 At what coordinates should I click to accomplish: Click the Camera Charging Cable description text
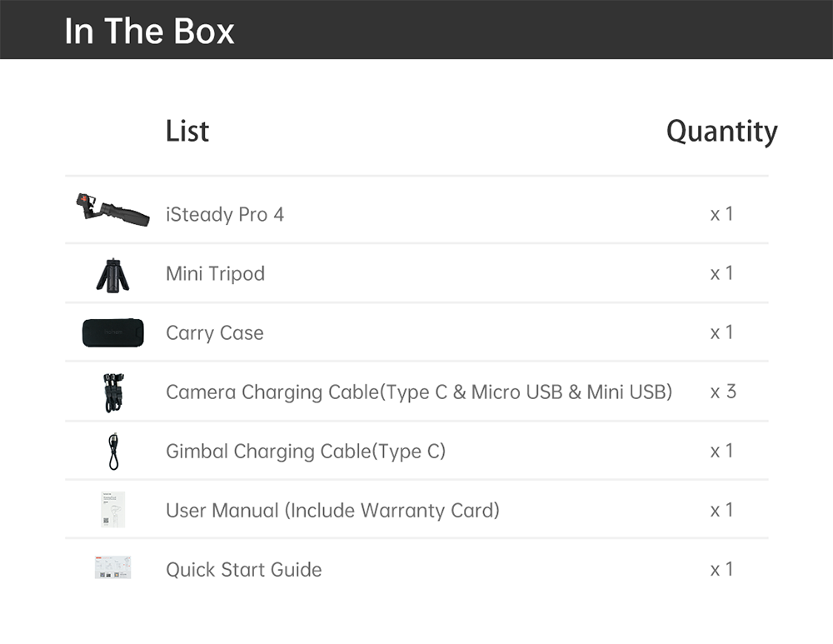[418, 392]
